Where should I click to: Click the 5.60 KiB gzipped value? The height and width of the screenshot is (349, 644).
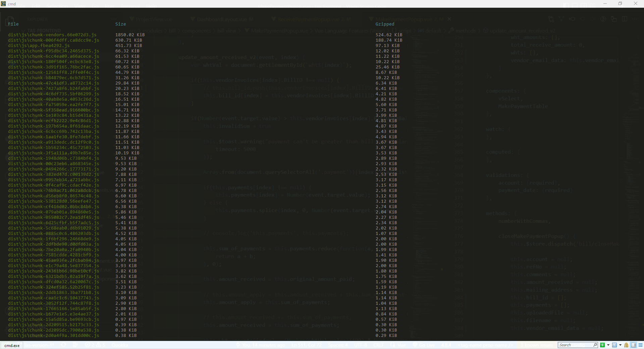[386, 105]
